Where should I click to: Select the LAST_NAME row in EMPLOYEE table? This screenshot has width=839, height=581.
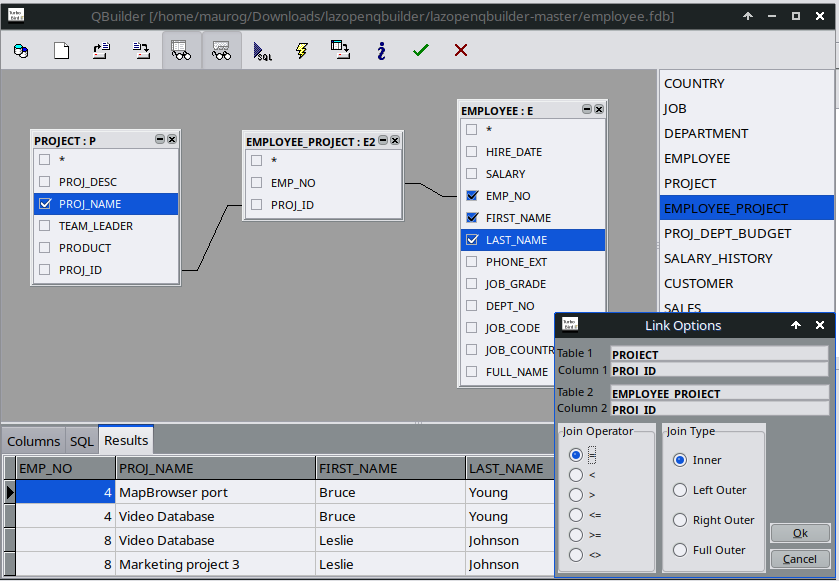pos(533,240)
